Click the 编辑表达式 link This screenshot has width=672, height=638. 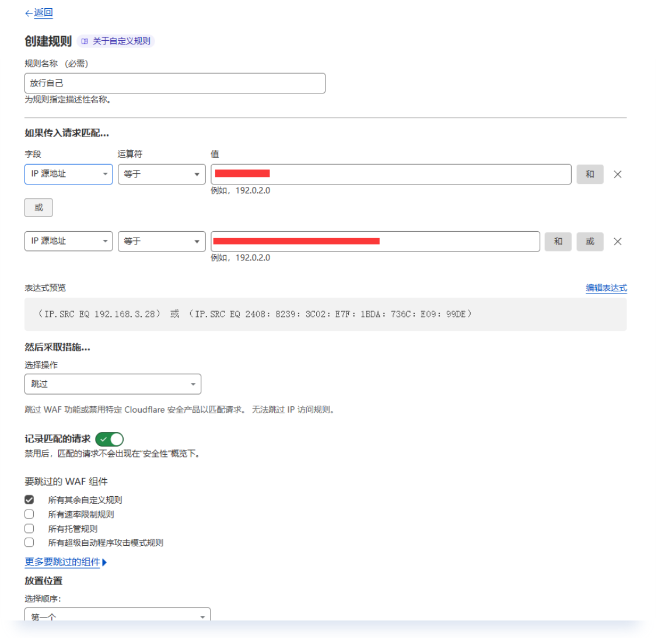tap(606, 288)
